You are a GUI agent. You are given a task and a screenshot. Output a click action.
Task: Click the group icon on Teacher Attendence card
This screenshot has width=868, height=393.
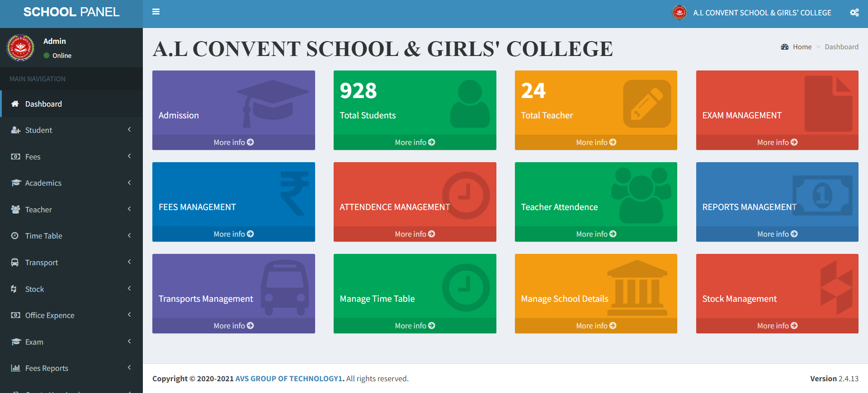[641, 195]
